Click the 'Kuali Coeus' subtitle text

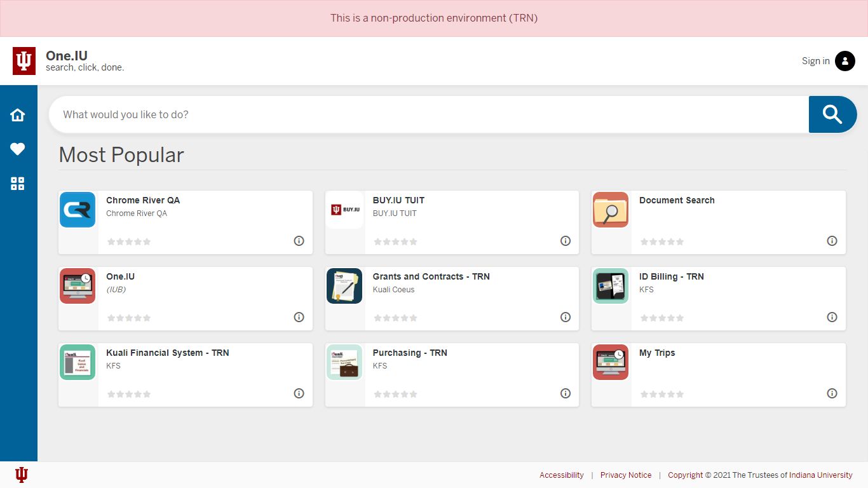tap(393, 290)
